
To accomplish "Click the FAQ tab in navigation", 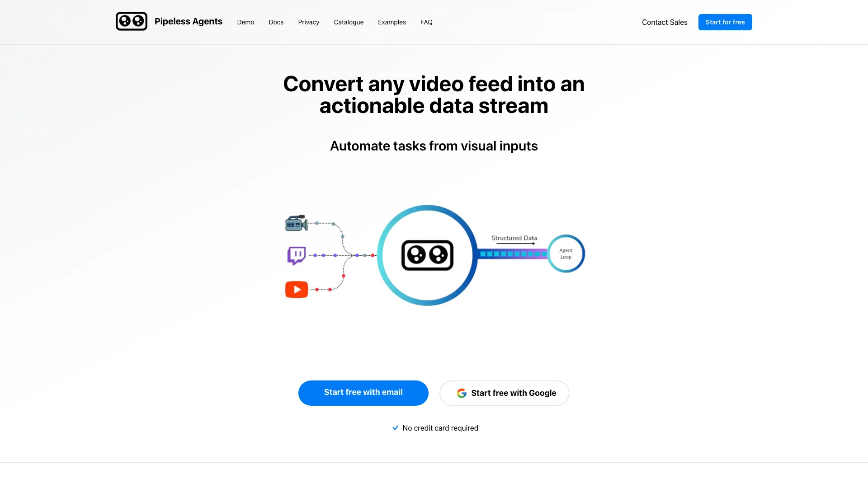I will [x=426, y=22].
